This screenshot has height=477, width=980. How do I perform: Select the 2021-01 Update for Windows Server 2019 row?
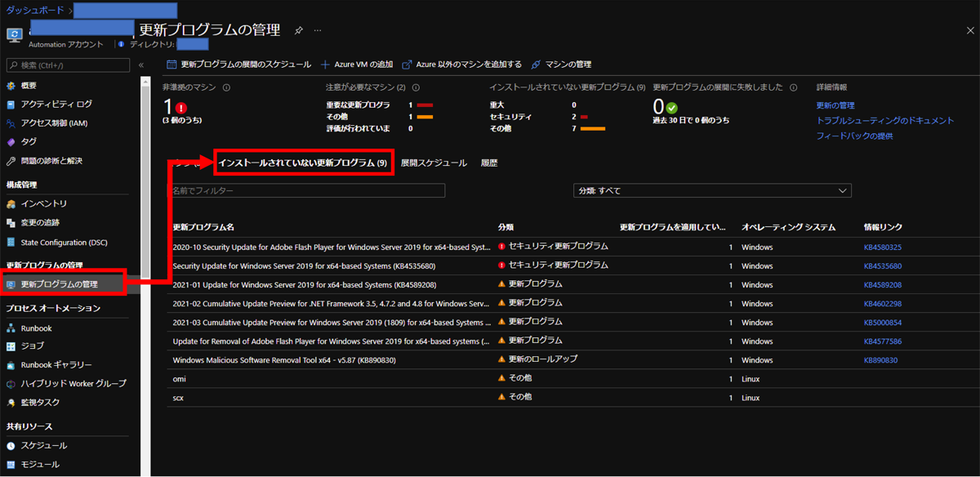pyautogui.click(x=572, y=284)
